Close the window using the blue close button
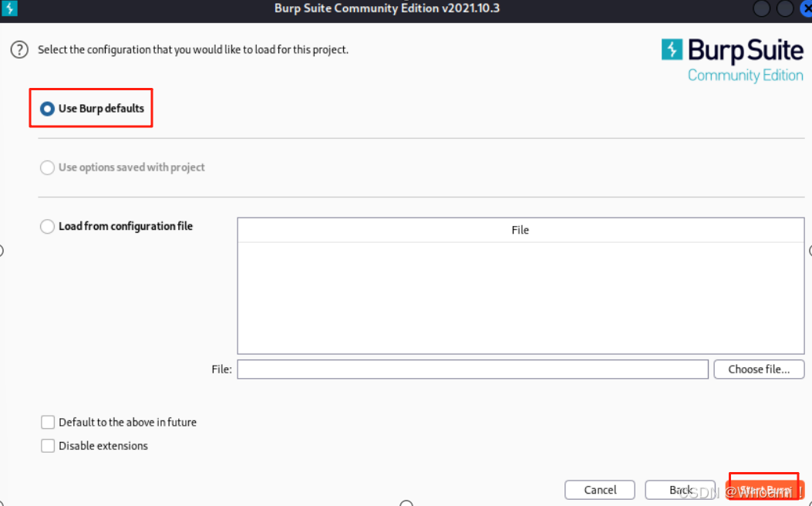 click(x=806, y=8)
